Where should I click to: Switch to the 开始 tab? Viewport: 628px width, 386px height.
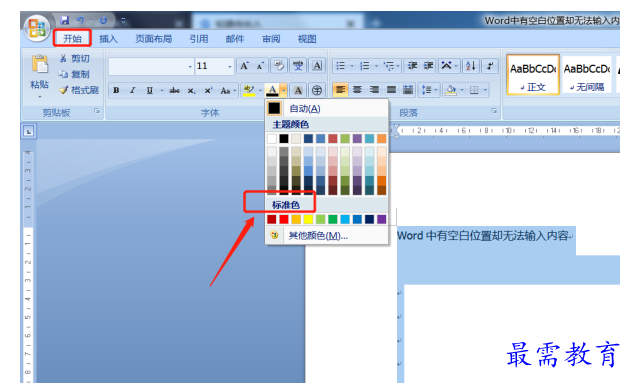(x=72, y=39)
